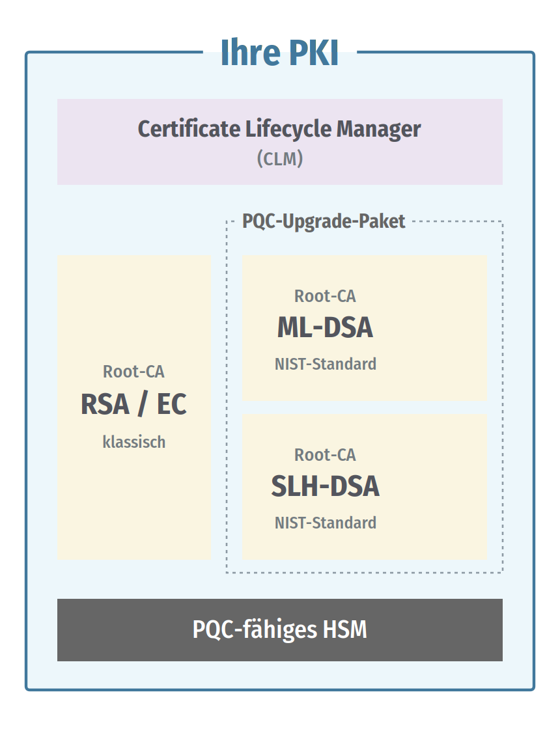
Task: Select the ML-DSA Root-CA block
Action: click(365, 329)
